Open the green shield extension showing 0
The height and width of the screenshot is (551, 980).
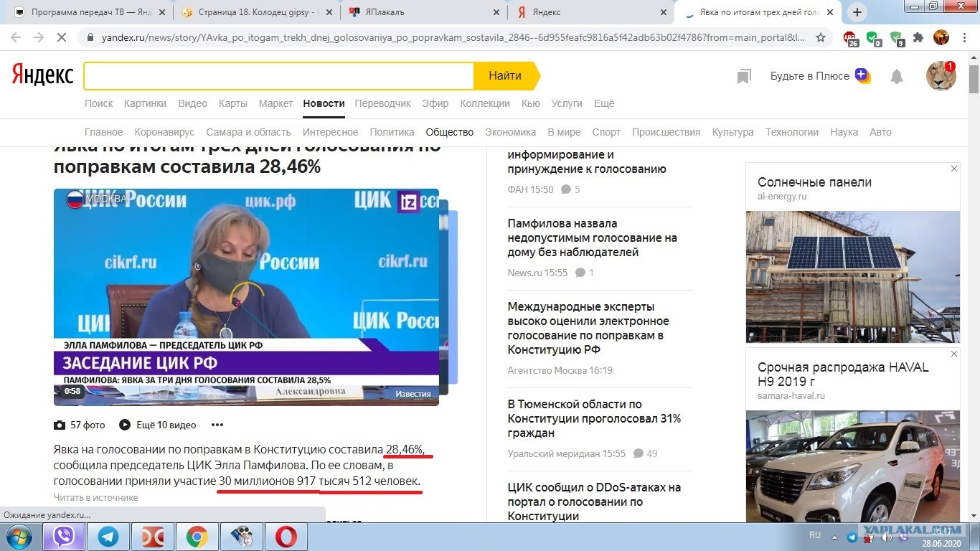pos(873,38)
